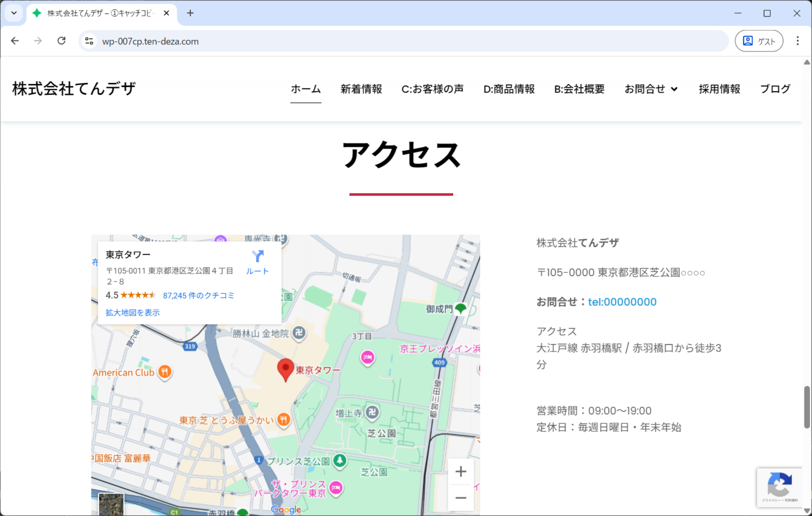Image resolution: width=812 pixels, height=516 pixels.
Task: Reload the page with refresh icon
Action: point(61,41)
